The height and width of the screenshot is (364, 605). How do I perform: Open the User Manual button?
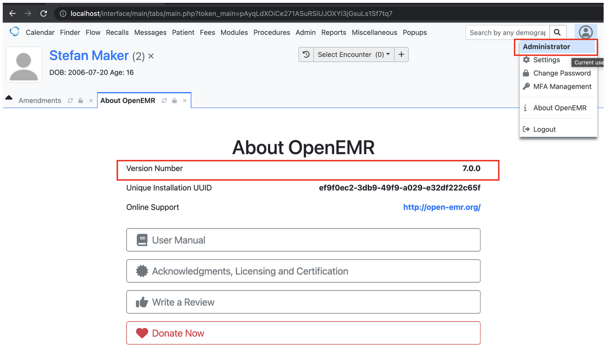click(303, 240)
